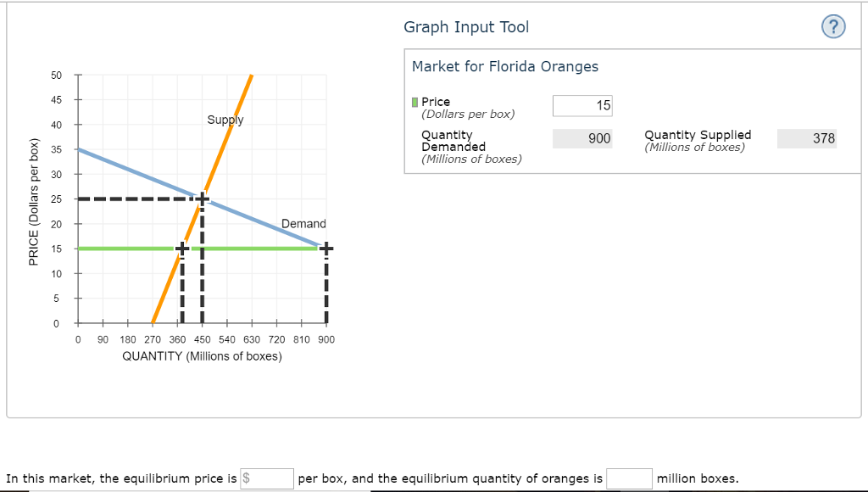Click the equilibrium price answer box
Viewport: 868px width, 492px height.
pyautogui.click(x=267, y=478)
